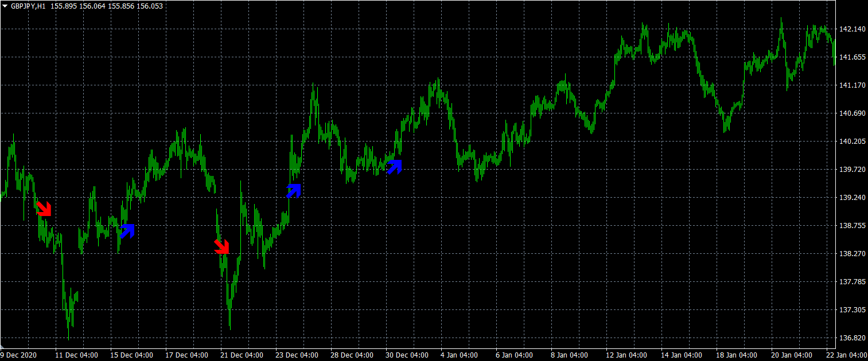Click the 136.820 price axis label

coord(852,338)
